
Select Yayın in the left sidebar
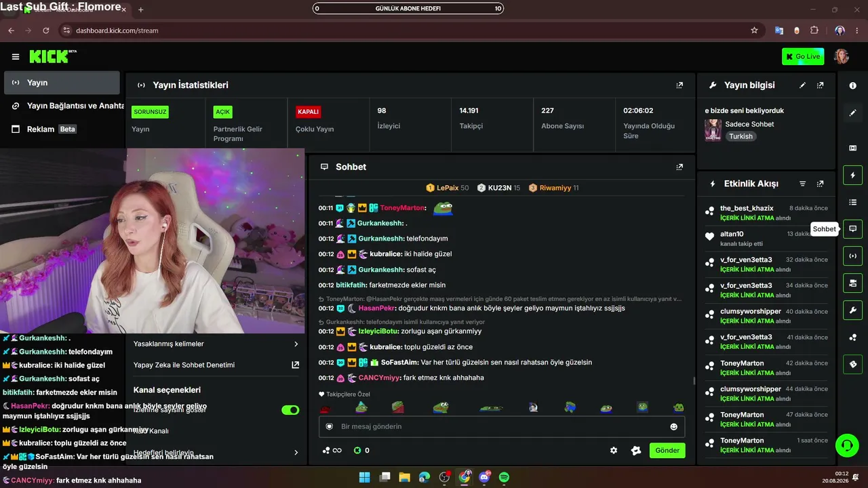point(62,83)
